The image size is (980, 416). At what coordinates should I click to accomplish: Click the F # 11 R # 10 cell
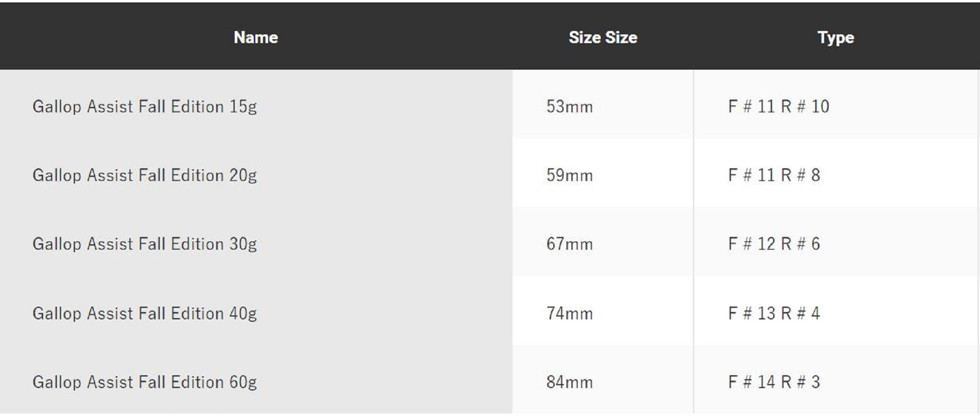tap(779, 106)
